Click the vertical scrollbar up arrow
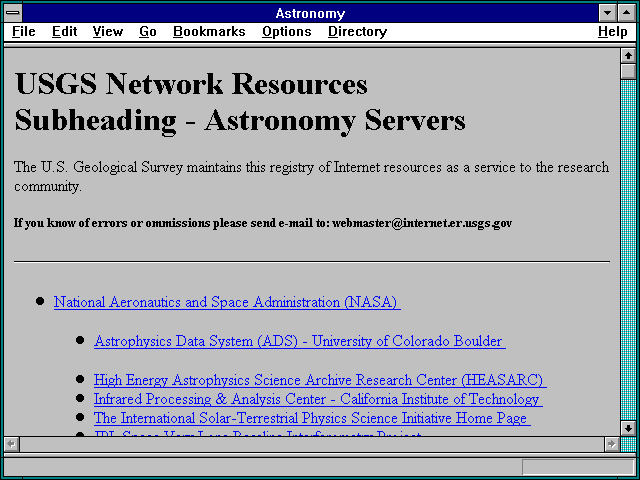 click(x=628, y=56)
